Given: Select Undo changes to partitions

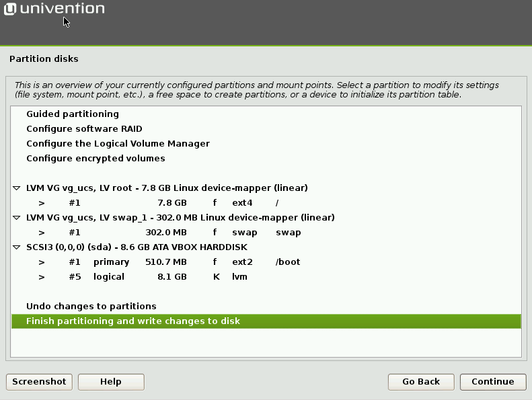Looking at the screenshot, I should (x=266, y=307).
